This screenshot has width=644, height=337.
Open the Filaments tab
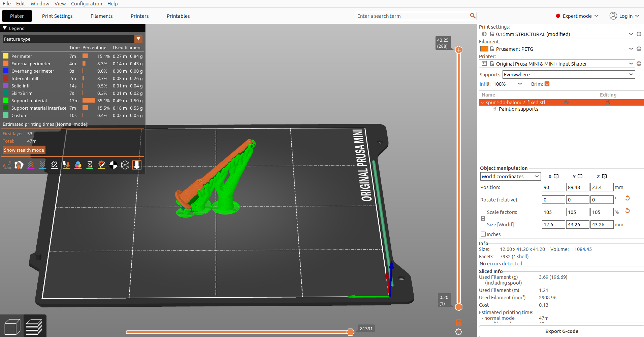[101, 16]
